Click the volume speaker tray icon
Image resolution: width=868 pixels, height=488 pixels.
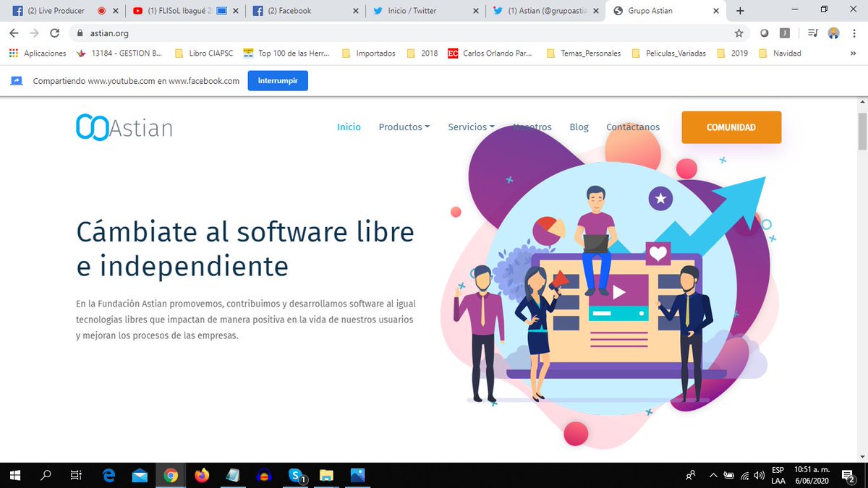tap(759, 475)
